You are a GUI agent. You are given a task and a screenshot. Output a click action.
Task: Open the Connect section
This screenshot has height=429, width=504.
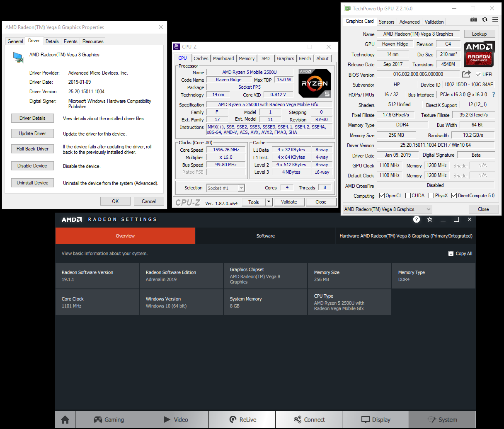[x=309, y=420]
